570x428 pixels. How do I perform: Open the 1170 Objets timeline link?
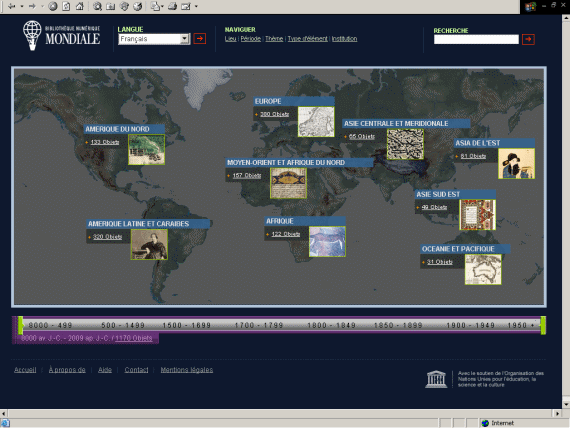point(133,338)
